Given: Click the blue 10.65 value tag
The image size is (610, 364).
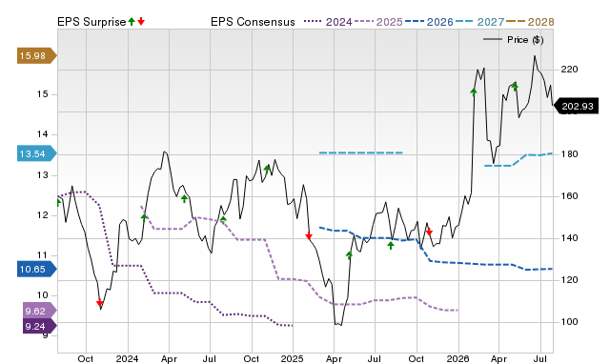Looking at the screenshot, I should [x=37, y=269].
